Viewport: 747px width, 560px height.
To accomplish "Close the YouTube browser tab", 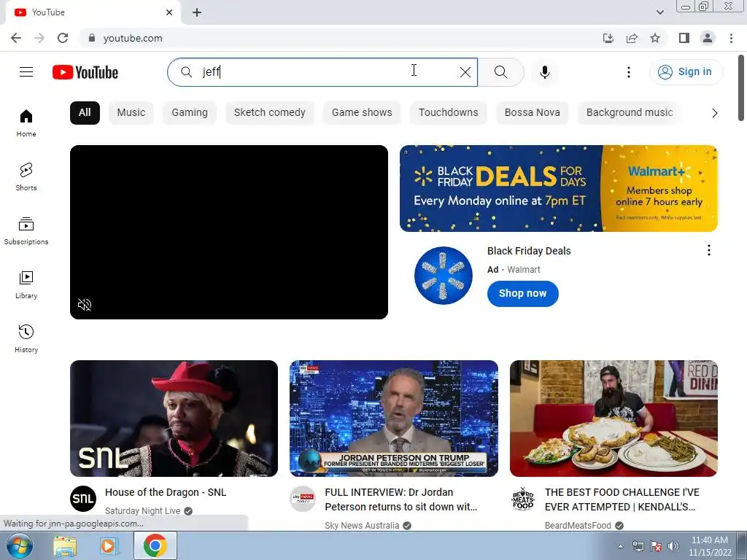I will coord(169,12).
